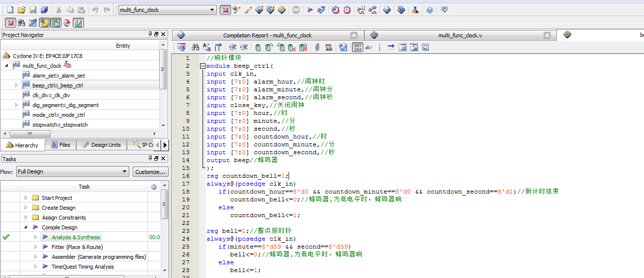Open a file with the folder icon
This screenshot has height=278, width=644.
point(21,10)
